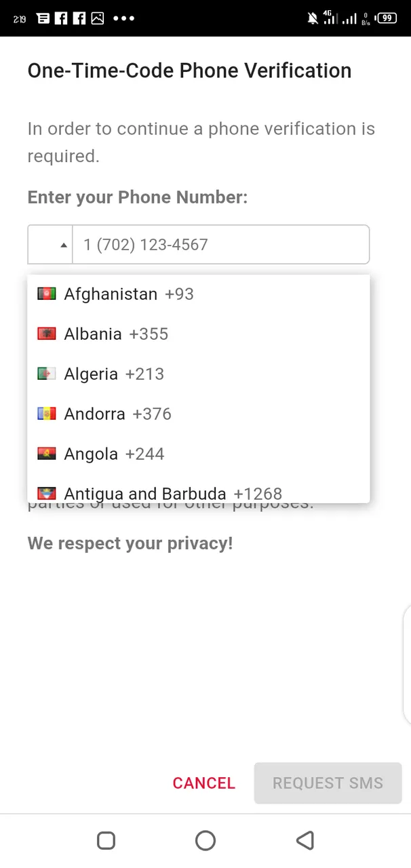The image size is (411, 868).
Task: Tap the muted notification bell icon
Action: (x=313, y=18)
